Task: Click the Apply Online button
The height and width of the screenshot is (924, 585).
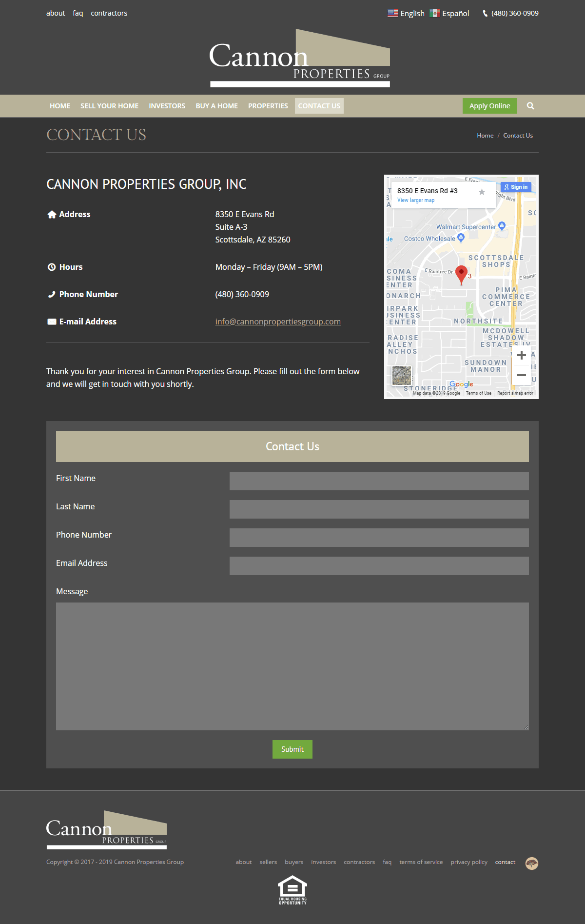Action: (x=490, y=106)
